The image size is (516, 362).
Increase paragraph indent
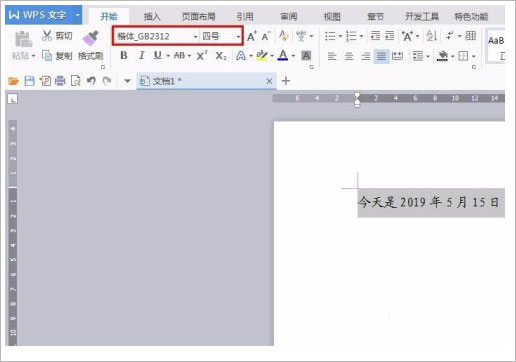pos(390,35)
